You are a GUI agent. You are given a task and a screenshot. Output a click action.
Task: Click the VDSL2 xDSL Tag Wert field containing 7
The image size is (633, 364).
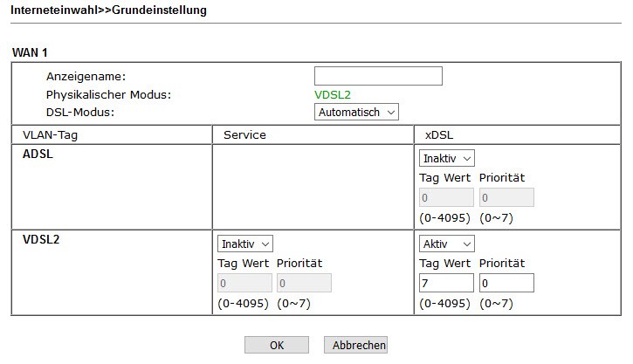click(x=446, y=284)
